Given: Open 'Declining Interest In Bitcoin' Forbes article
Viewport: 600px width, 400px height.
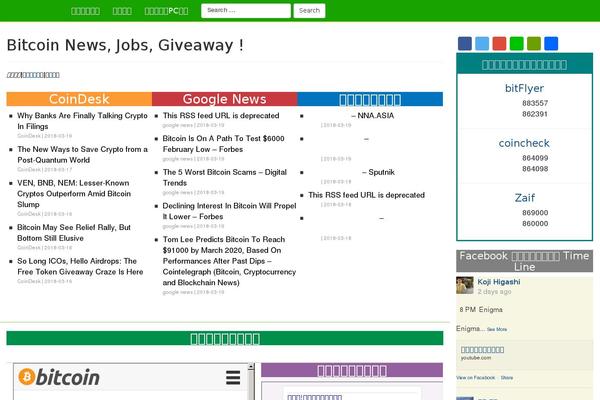Looking at the screenshot, I should [x=229, y=211].
